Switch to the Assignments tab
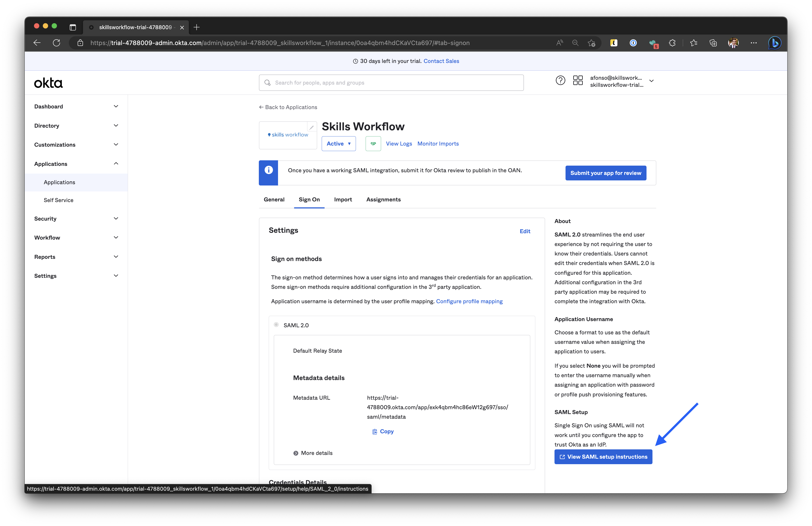Screen dimensions: 812x526 [383, 199]
